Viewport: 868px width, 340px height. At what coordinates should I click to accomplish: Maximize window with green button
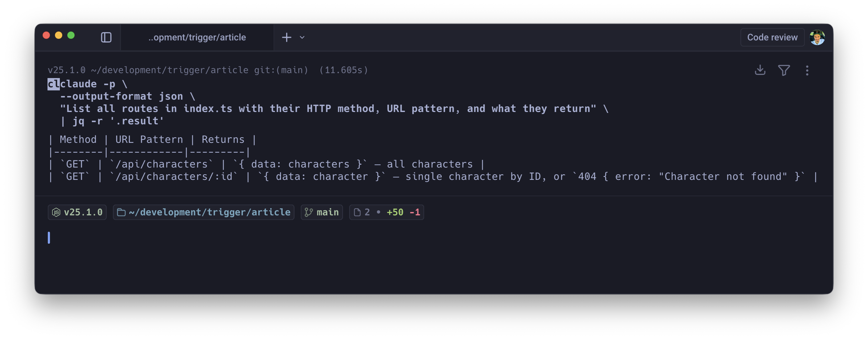click(71, 35)
